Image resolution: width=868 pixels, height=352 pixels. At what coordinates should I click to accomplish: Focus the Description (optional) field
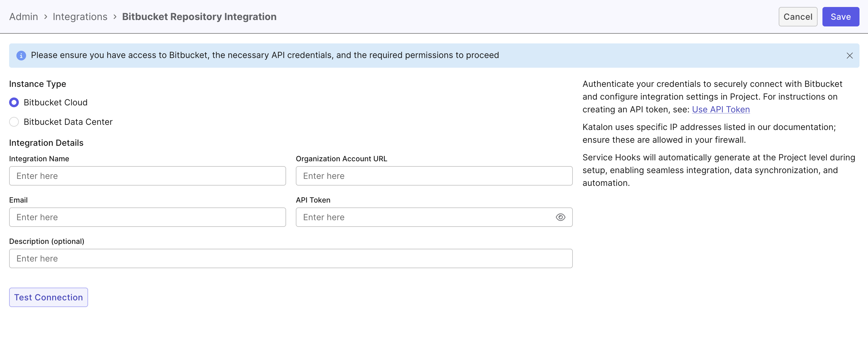291,258
